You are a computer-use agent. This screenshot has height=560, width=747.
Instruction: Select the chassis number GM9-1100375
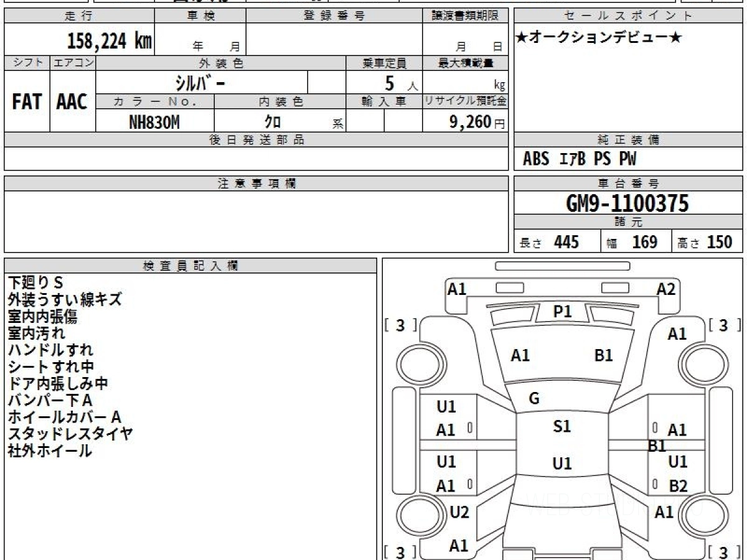click(627, 203)
